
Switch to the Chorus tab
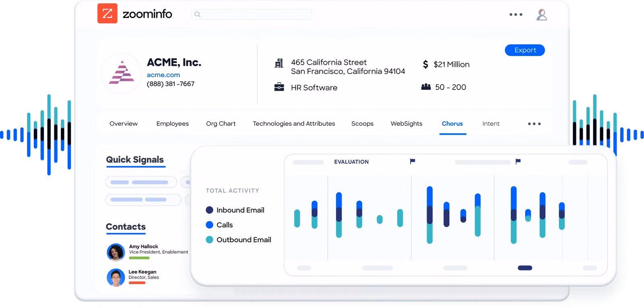pos(452,124)
